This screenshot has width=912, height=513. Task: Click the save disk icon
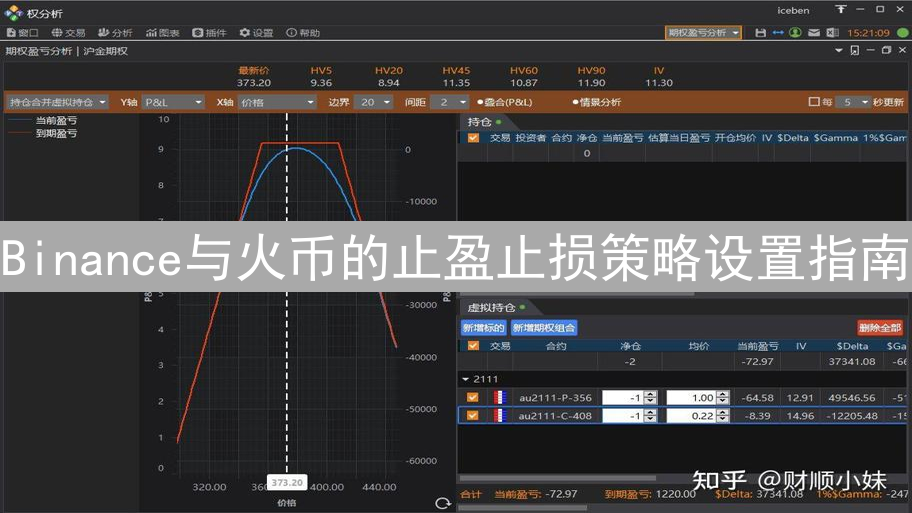tap(760, 33)
